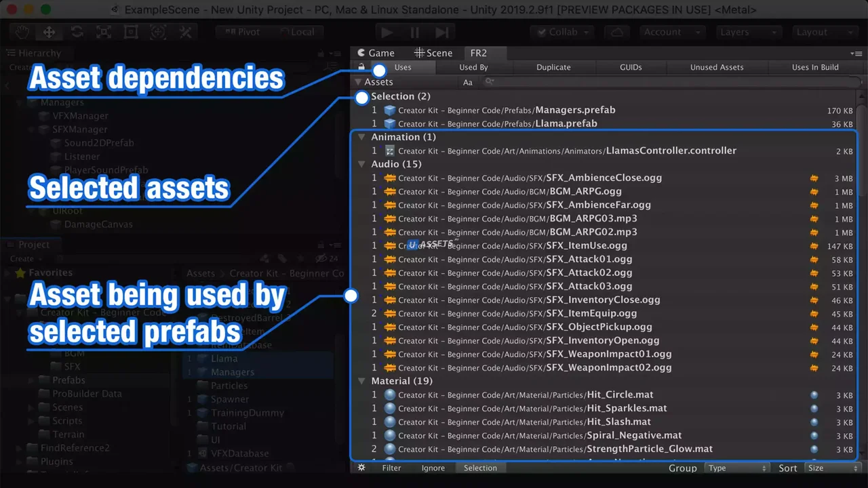The height and width of the screenshot is (488, 868).
Task: Toggle the Filter option in FR2 footer
Action: [391, 468]
